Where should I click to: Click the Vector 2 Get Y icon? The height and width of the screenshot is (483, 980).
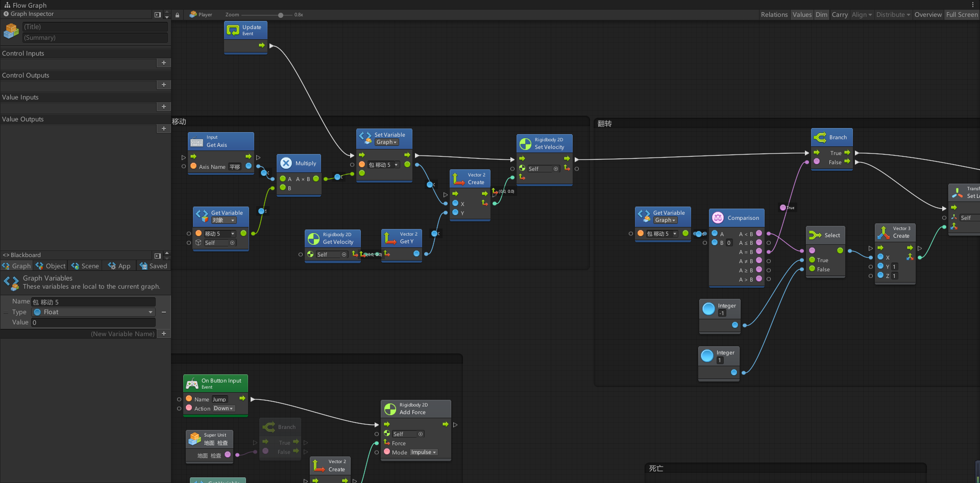[390, 238]
